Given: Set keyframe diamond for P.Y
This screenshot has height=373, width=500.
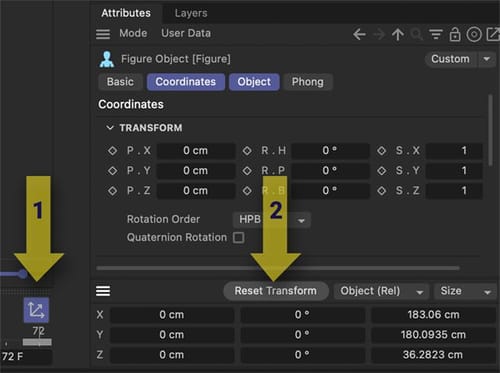Looking at the screenshot, I should coord(112,171).
